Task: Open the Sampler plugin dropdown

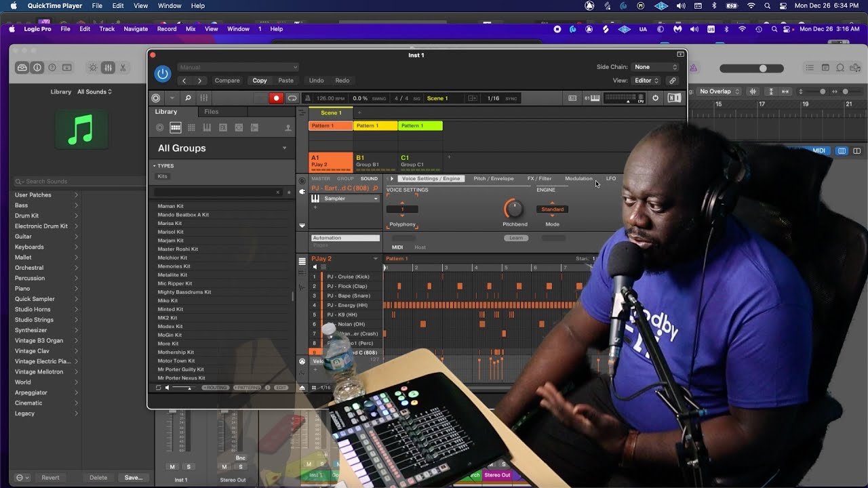Action: pyautogui.click(x=376, y=199)
